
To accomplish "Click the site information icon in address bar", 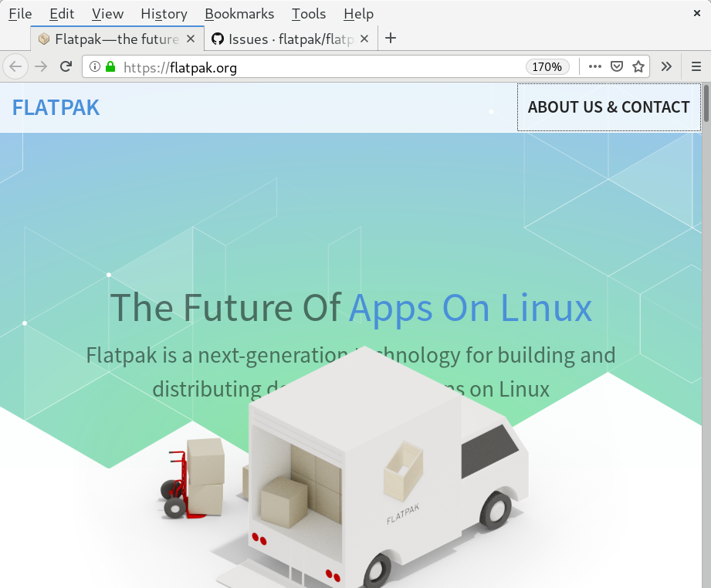I will pos(95,66).
